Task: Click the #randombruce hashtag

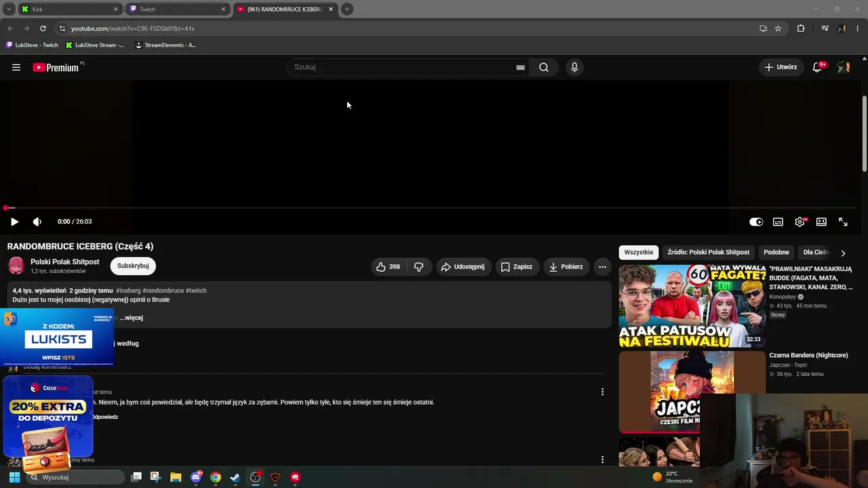Action: click(163, 291)
